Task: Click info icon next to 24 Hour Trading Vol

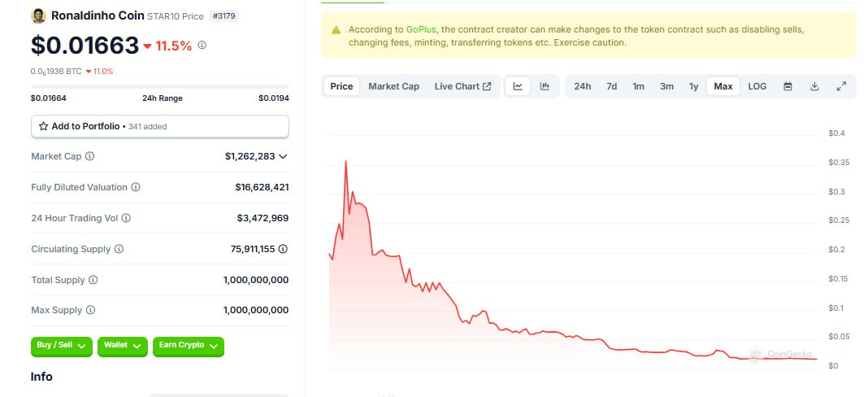Action: 126,218
